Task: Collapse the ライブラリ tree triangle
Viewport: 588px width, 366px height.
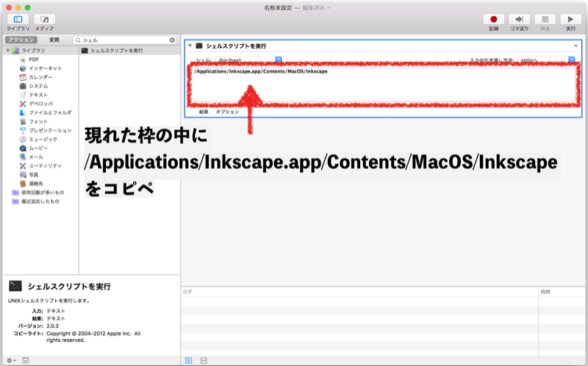Action: [x=8, y=50]
